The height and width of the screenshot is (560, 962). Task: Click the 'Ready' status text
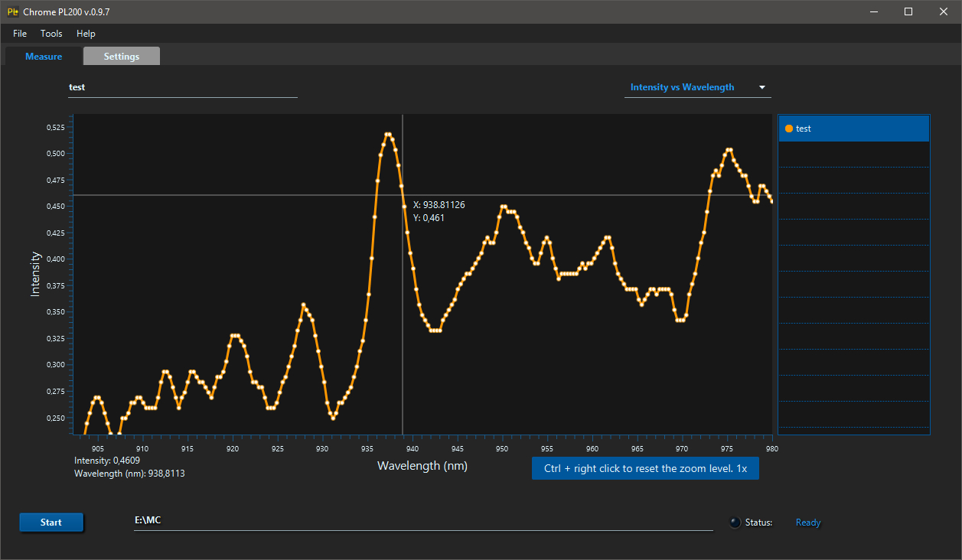[x=808, y=523]
